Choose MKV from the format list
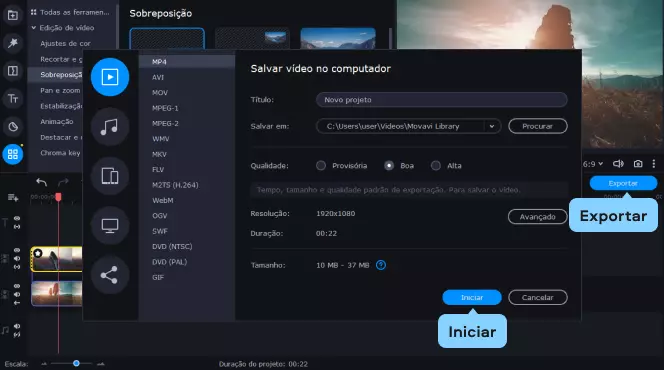 (x=159, y=154)
